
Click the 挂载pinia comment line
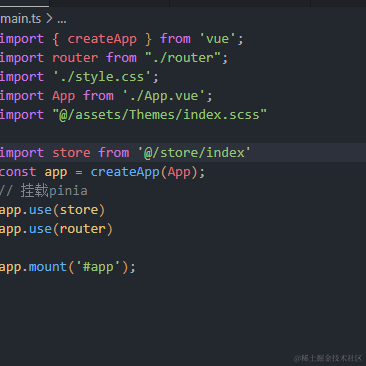pyautogui.click(x=44, y=191)
